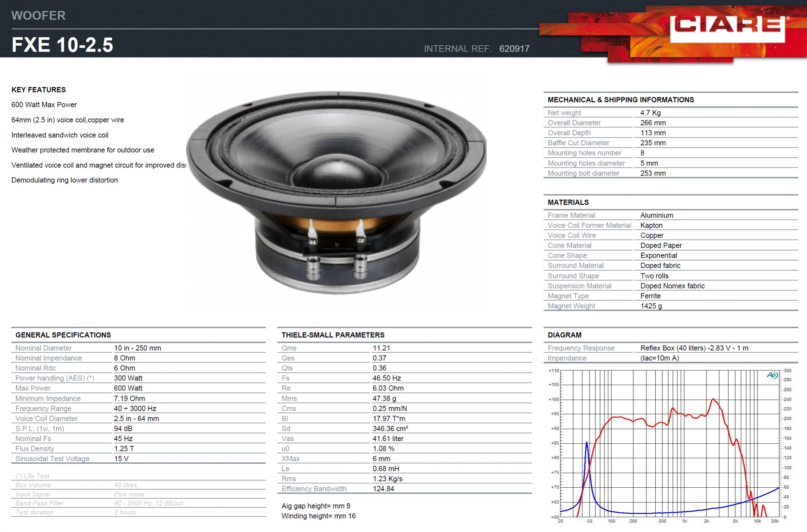Click the THIELE-SMALL PARAMETERS heading
This screenshot has width=807, height=532.
tap(333, 335)
